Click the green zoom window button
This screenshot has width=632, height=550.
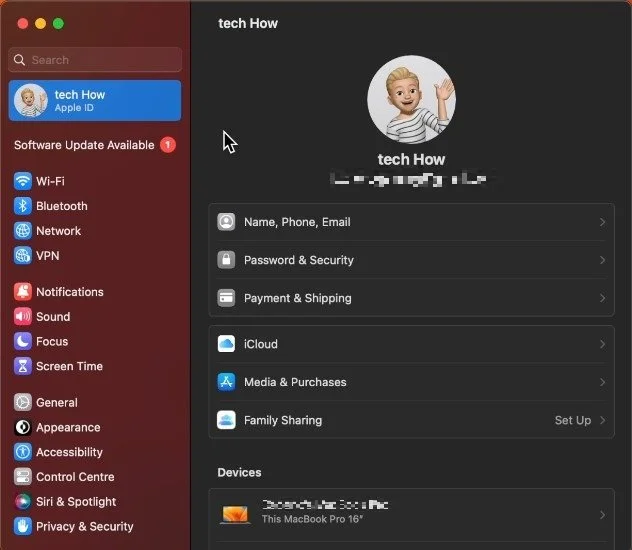58,23
